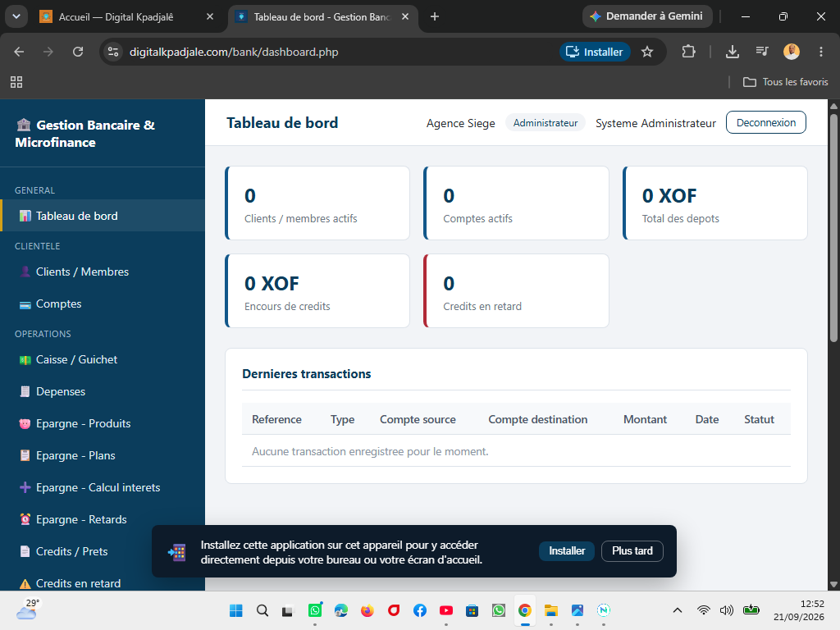Open Epargne - Plans in sidebar
Viewport: 840px width, 630px height.
coord(103,455)
